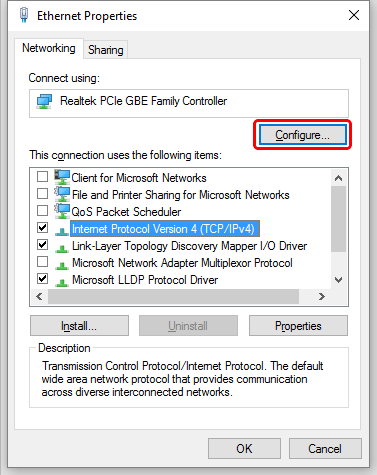Open Properties for the selected item
The height and width of the screenshot is (475, 377).
[x=298, y=326]
